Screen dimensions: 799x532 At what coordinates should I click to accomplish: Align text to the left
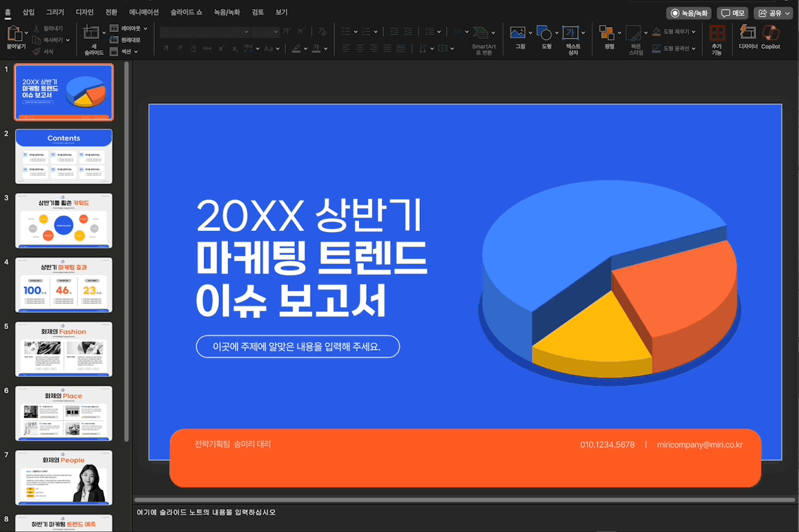pos(346,48)
